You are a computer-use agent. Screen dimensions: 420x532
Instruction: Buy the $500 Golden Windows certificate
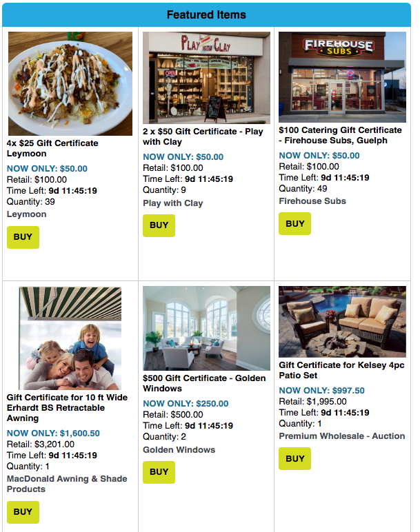(x=159, y=472)
